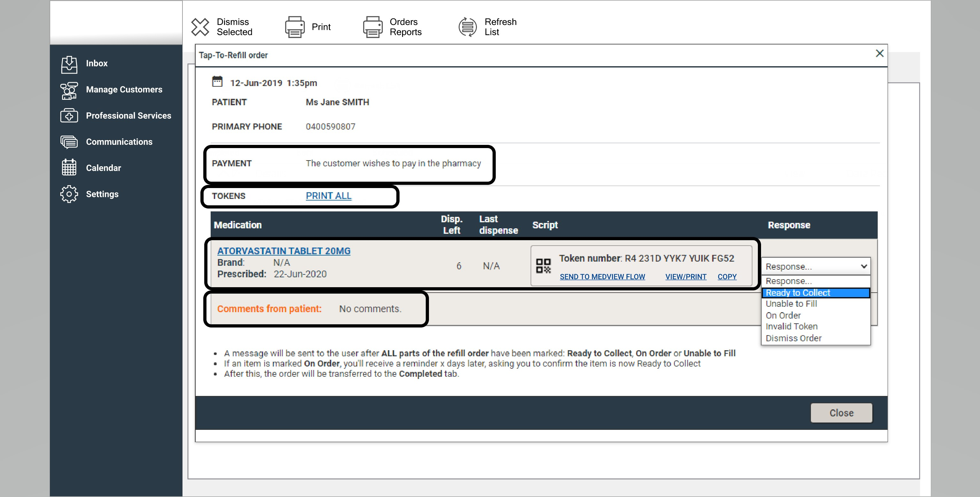Click the Settings gear icon

coord(69,194)
